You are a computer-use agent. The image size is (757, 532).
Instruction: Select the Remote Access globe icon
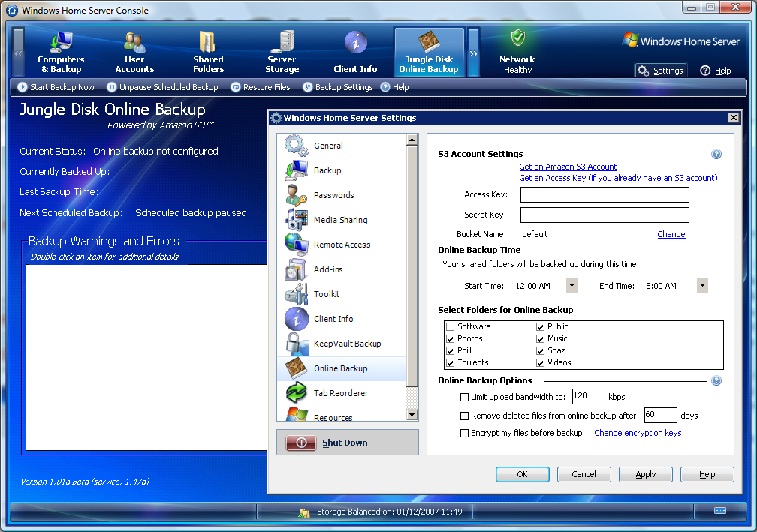296,245
